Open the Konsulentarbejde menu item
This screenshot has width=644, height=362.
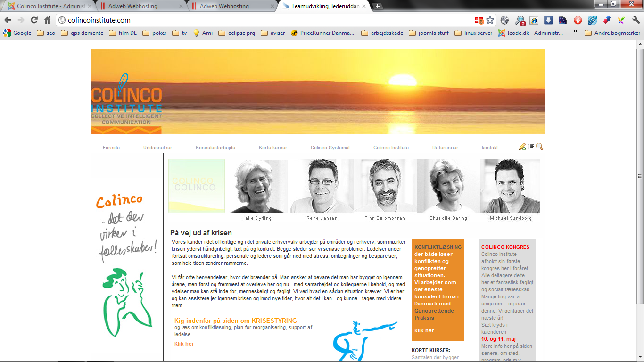coord(215,148)
